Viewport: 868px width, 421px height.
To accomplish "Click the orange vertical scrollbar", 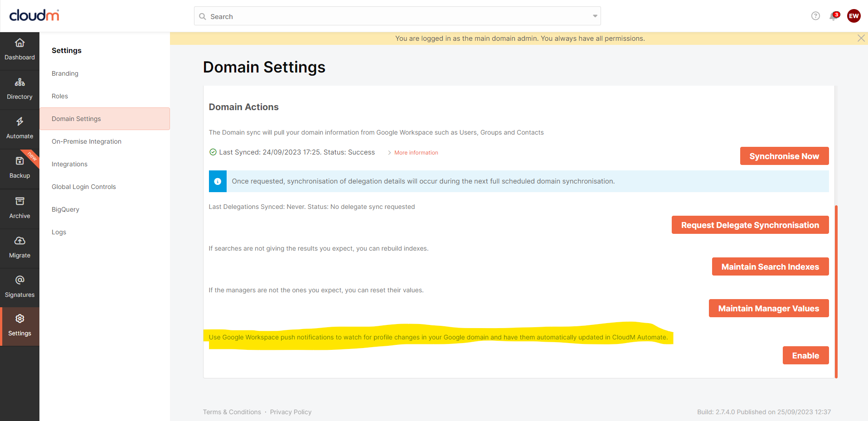I will coord(836,292).
